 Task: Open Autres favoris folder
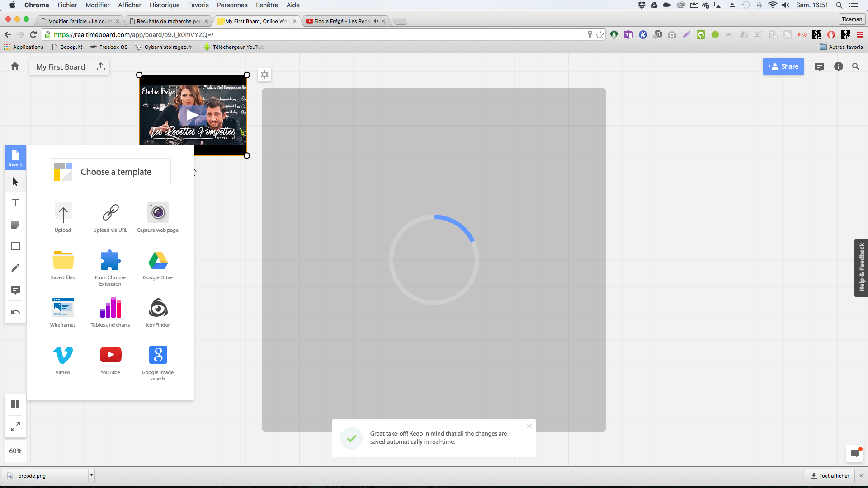(841, 47)
